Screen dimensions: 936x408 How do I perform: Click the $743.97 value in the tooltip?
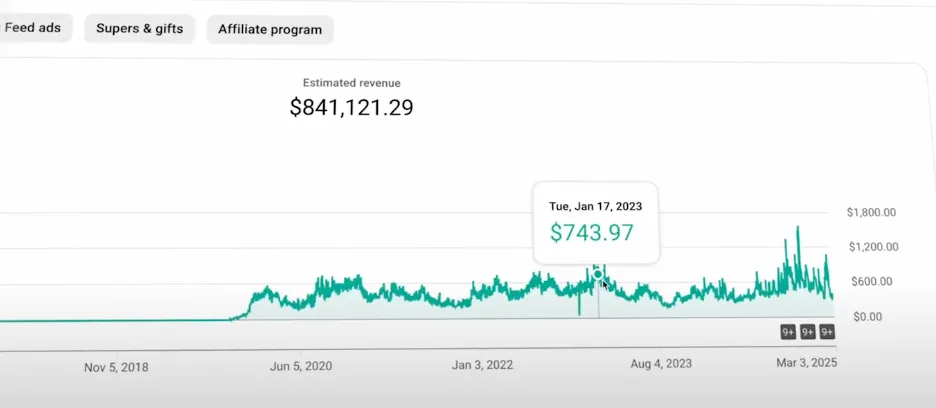pos(592,233)
